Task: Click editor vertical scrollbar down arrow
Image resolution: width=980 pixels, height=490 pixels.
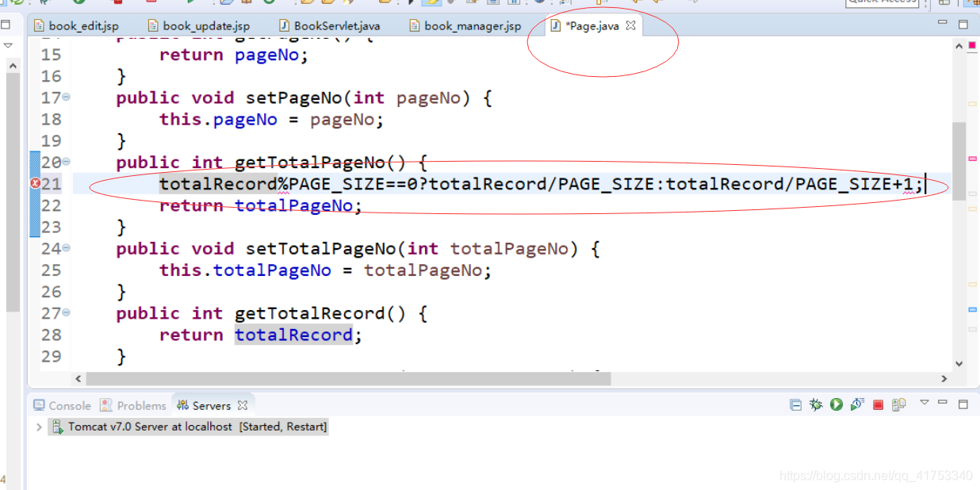Action: (959, 364)
